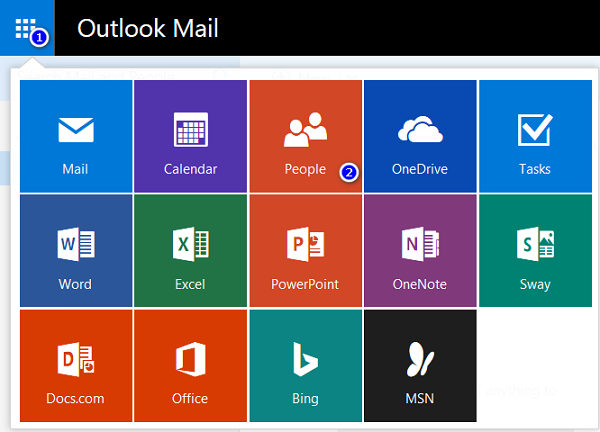Launch the Excel tile
Screen dimensions: 600x432
(191, 251)
